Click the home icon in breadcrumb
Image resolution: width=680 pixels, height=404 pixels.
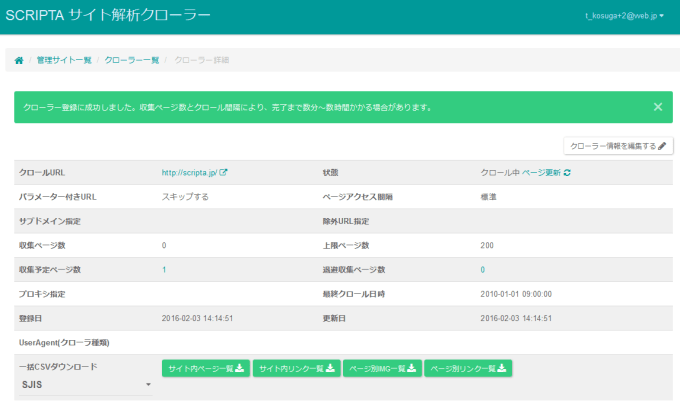click(19, 61)
